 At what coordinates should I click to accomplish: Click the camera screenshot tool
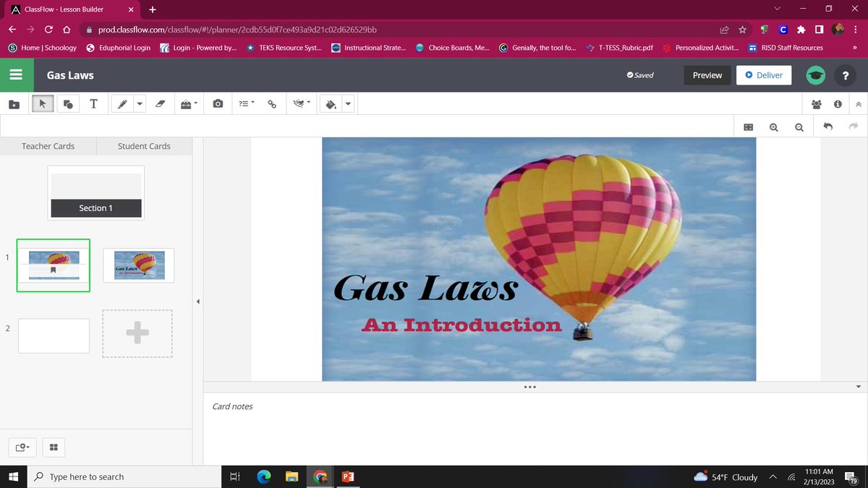[x=218, y=104]
